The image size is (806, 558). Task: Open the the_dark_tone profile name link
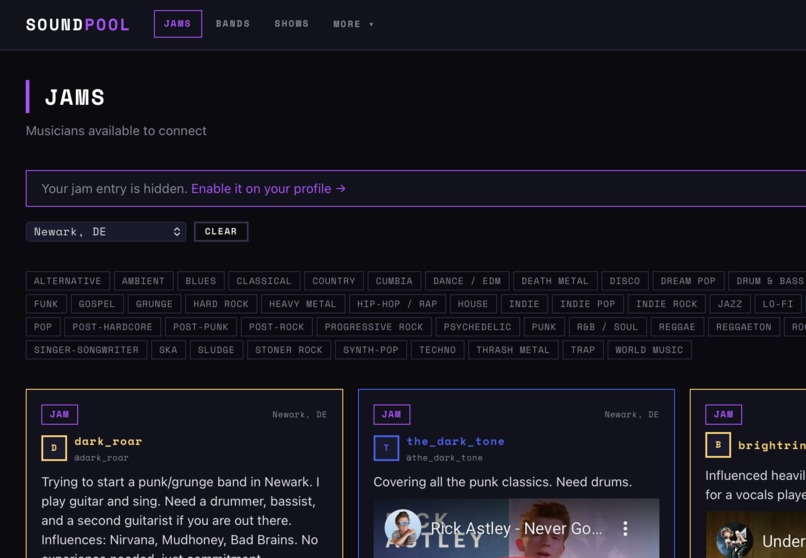456,441
